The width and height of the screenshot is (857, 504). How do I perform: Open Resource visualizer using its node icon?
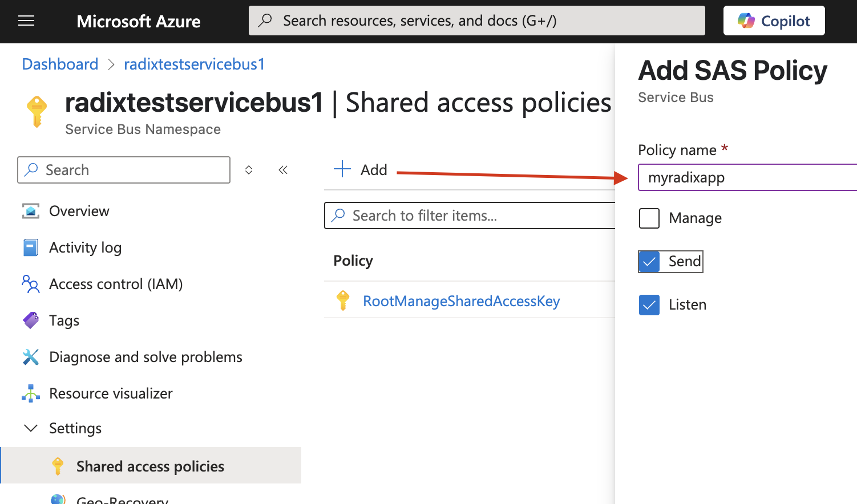(30, 393)
